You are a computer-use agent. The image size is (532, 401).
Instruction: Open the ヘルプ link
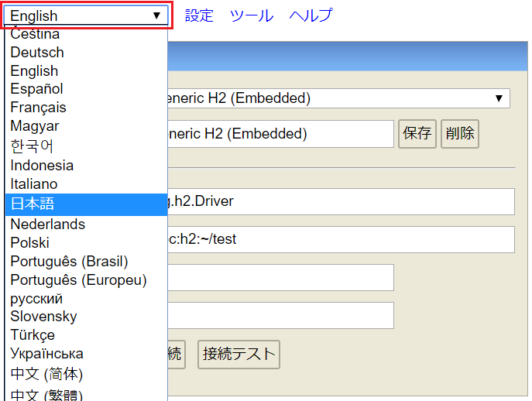click(x=311, y=15)
